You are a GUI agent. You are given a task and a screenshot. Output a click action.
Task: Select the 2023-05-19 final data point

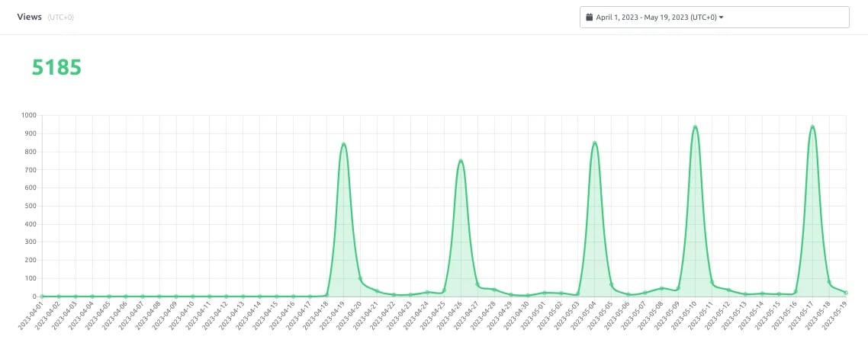[x=846, y=292]
